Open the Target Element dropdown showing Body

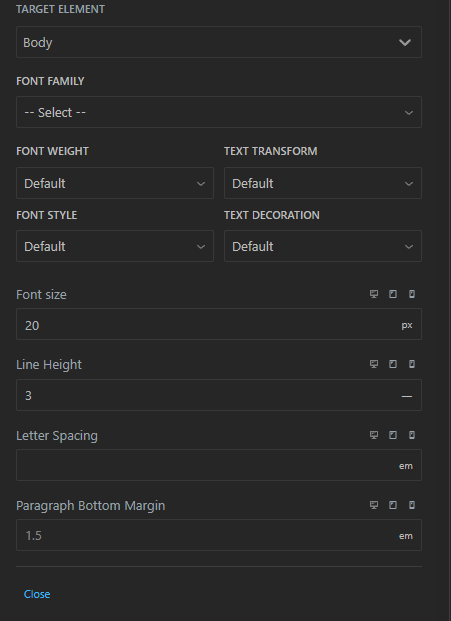(x=219, y=42)
